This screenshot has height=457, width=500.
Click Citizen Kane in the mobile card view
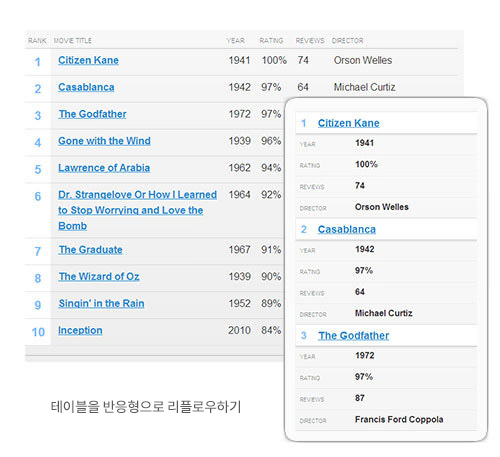click(x=348, y=123)
